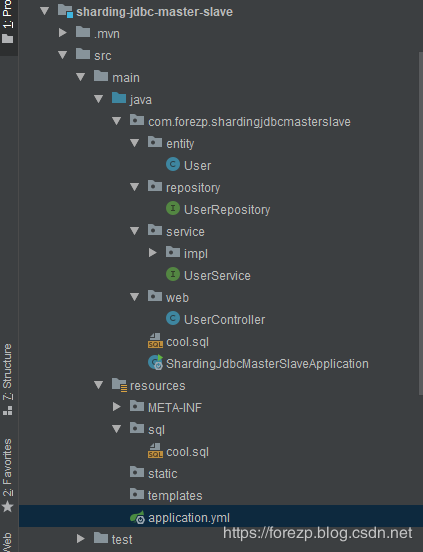Open the Z: Structure tool window tab
423x552 pixels.
click(8, 379)
